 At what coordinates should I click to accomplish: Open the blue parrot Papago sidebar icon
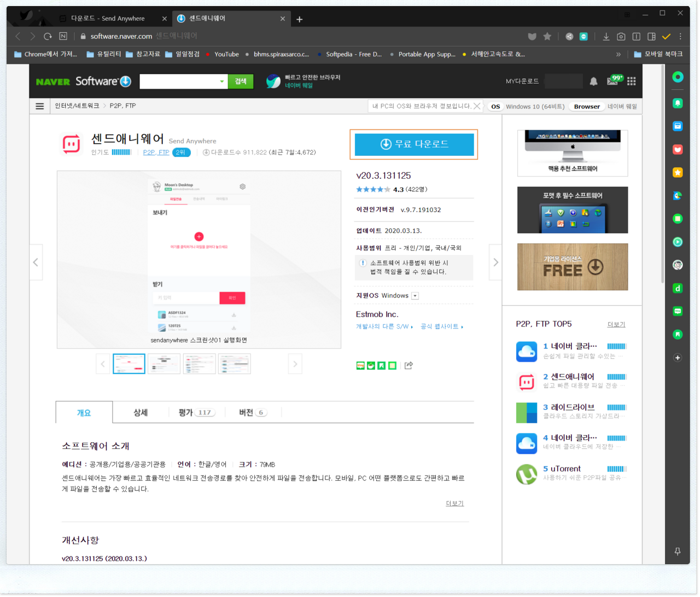[x=678, y=196]
